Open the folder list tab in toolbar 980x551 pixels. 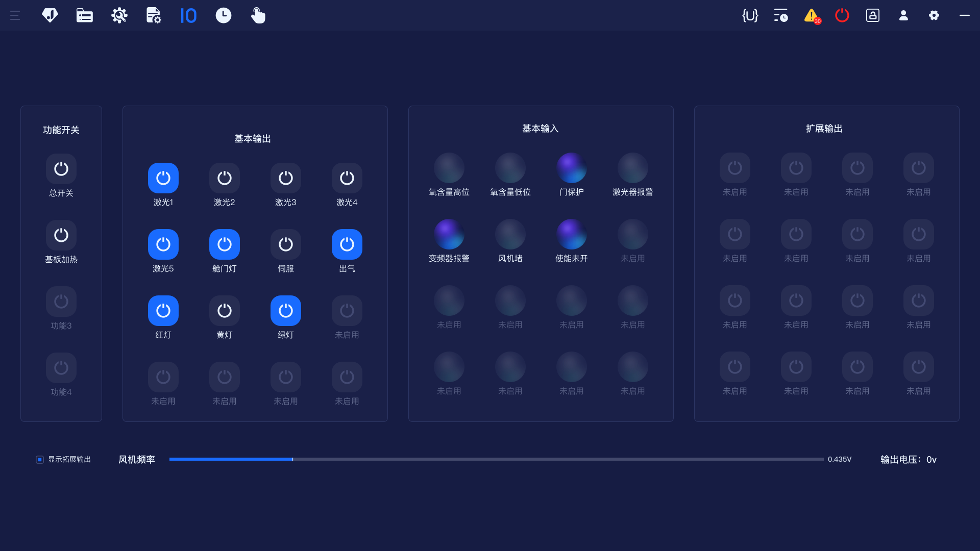coord(84,15)
